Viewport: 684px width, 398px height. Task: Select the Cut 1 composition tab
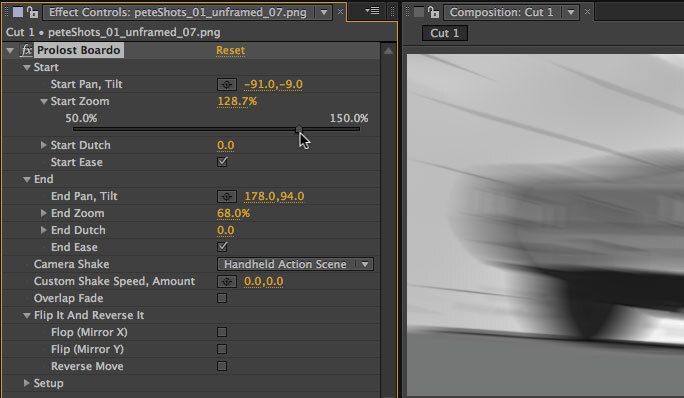[445, 33]
